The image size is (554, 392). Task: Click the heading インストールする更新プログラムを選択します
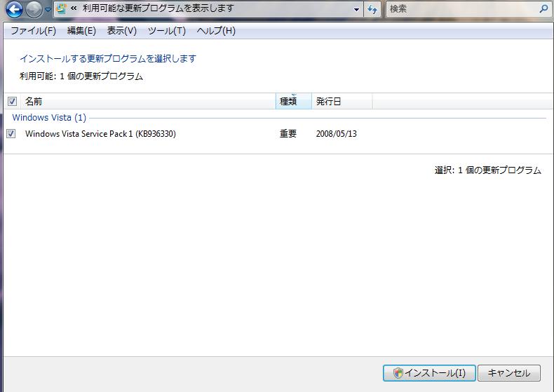click(x=108, y=59)
